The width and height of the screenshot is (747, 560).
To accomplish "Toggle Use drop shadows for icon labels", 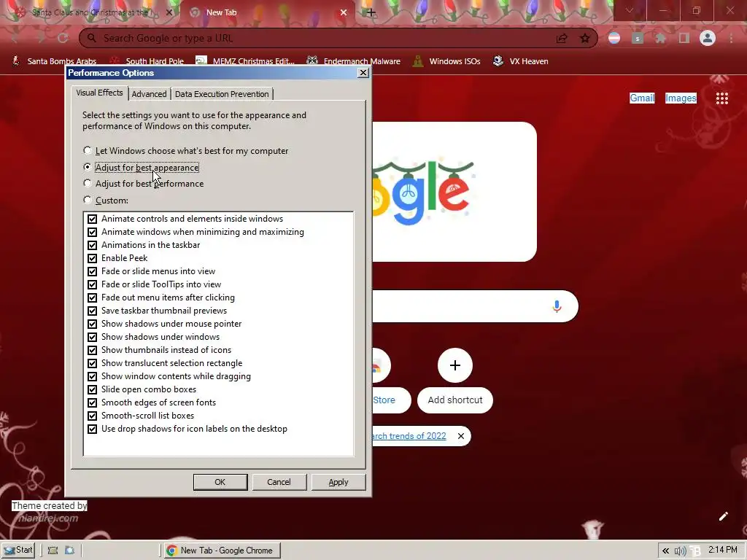I will [93, 429].
